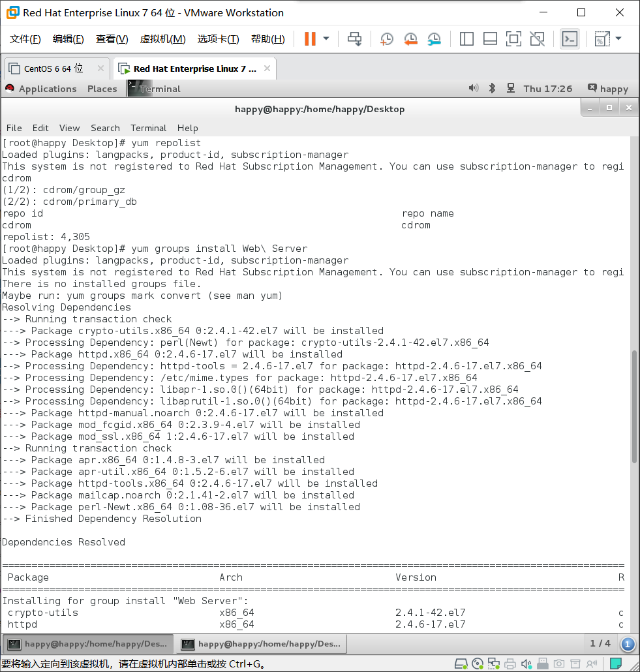Toggle Unity mode in the toolbar

click(x=537, y=39)
